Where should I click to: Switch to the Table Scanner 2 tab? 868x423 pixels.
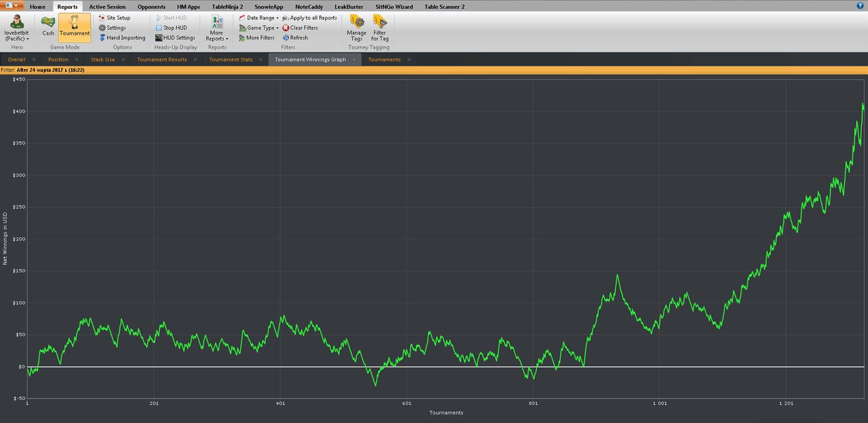tap(444, 7)
